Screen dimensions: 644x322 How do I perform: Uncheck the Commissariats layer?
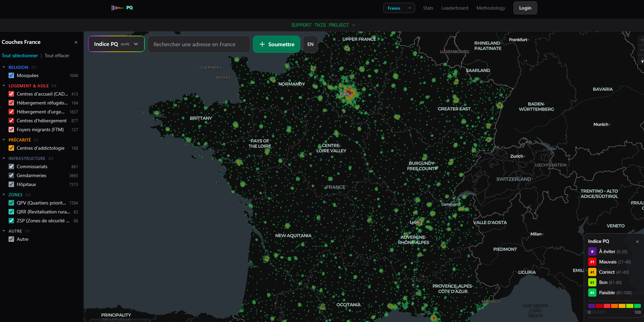[11, 166]
